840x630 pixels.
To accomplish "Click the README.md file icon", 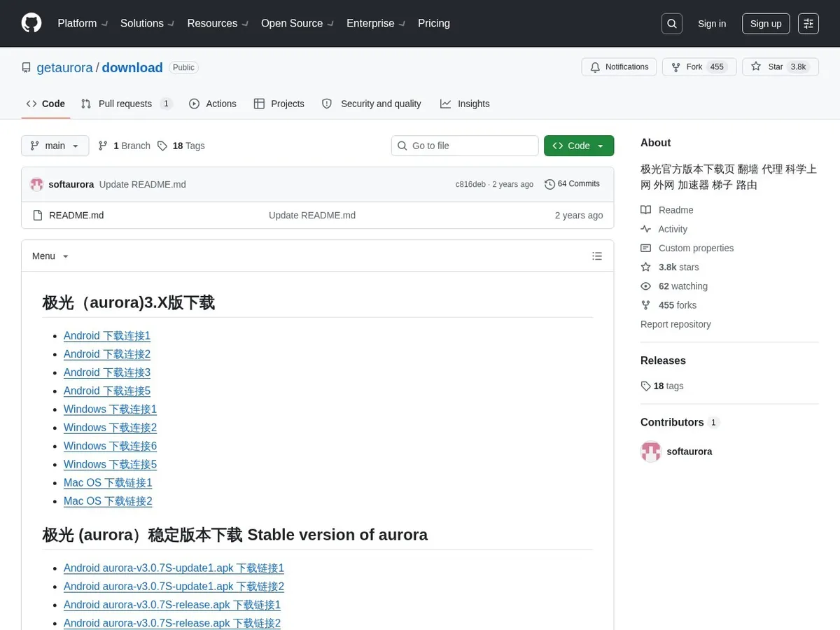I will coord(38,216).
